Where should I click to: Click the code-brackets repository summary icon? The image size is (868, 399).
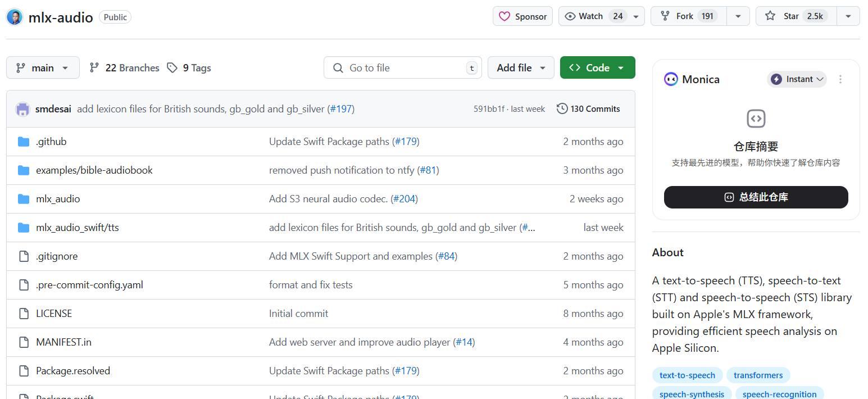tap(756, 119)
